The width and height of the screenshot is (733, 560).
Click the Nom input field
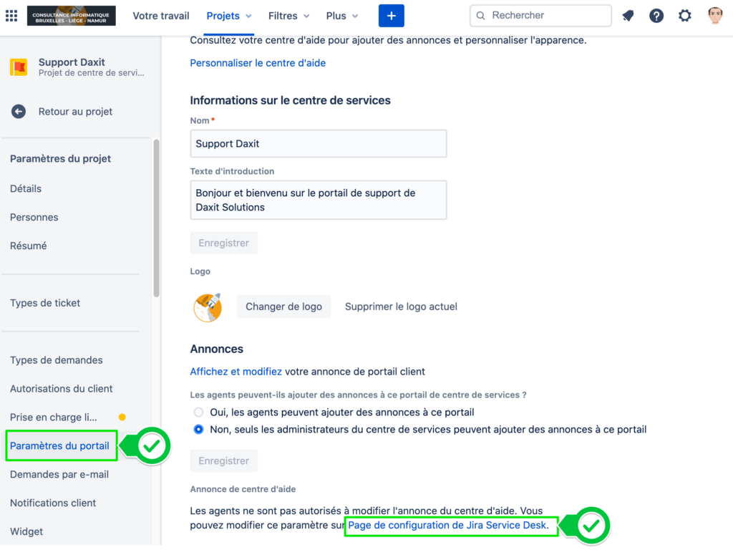319,144
